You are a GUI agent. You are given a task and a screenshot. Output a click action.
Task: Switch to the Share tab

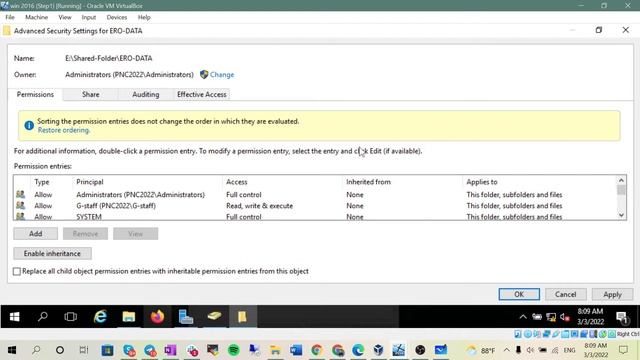(x=90, y=94)
